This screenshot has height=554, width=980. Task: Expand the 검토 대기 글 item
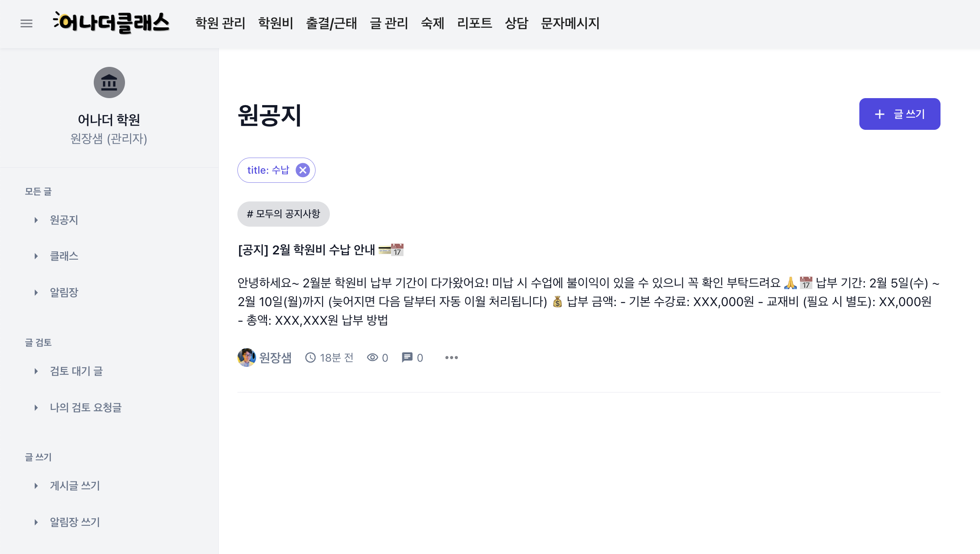36,371
